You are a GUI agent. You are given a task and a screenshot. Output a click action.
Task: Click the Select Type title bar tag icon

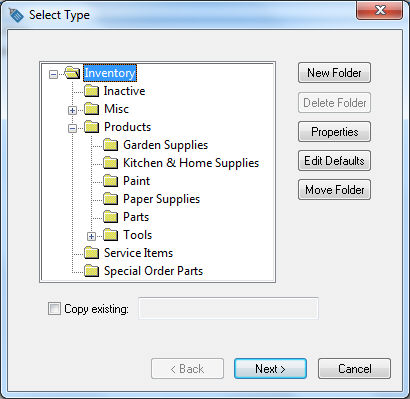point(16,15)
